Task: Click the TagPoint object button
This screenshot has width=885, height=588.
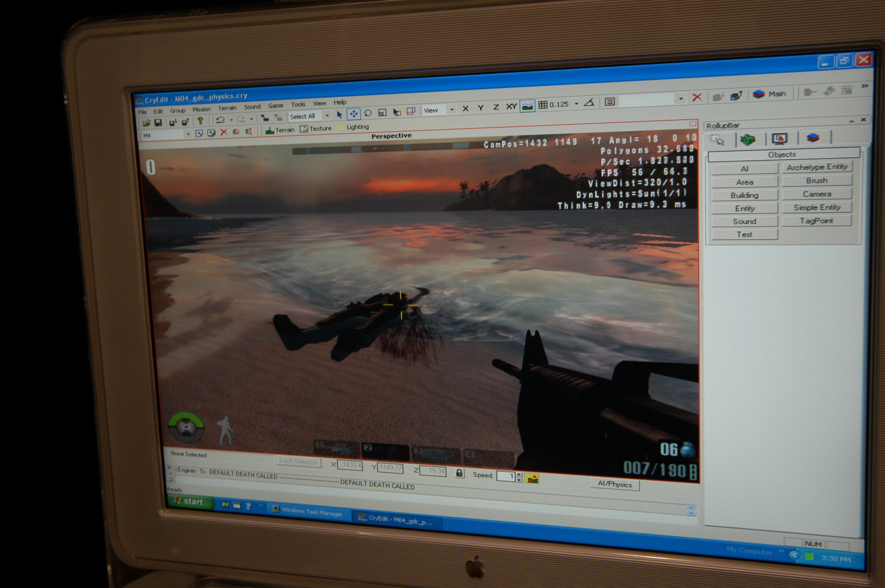Action: tap(817, 220)
